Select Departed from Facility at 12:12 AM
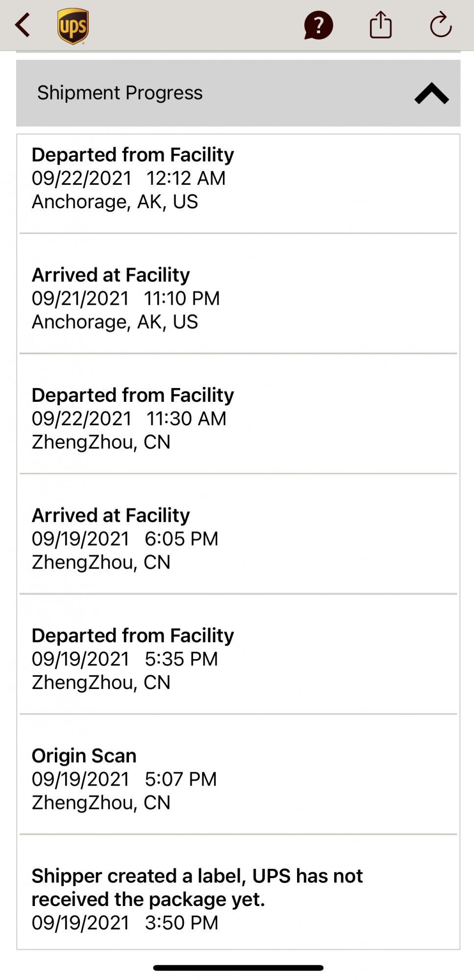 [x=133, y=155]
